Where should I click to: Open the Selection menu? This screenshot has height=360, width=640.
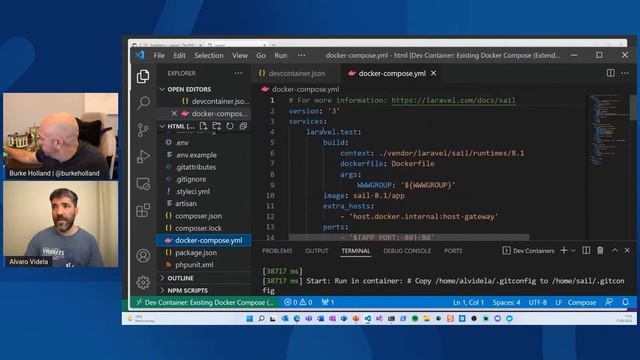click(209, 56)
